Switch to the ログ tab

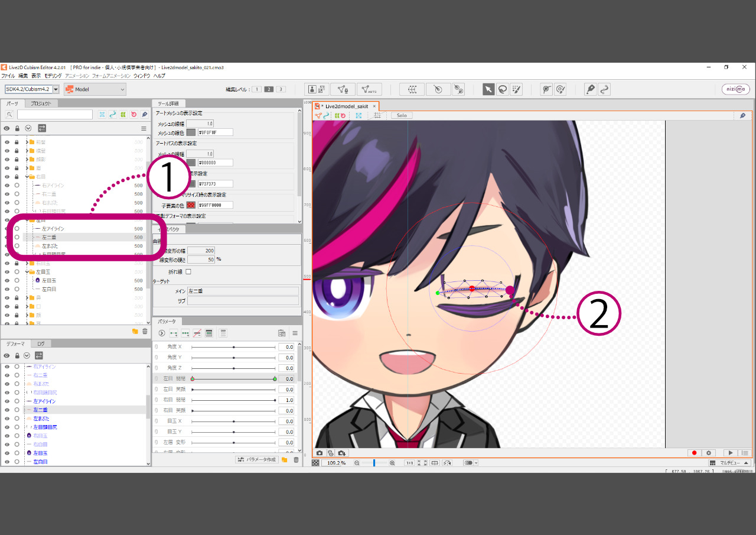pyautogui.click(x=41, y=343)
